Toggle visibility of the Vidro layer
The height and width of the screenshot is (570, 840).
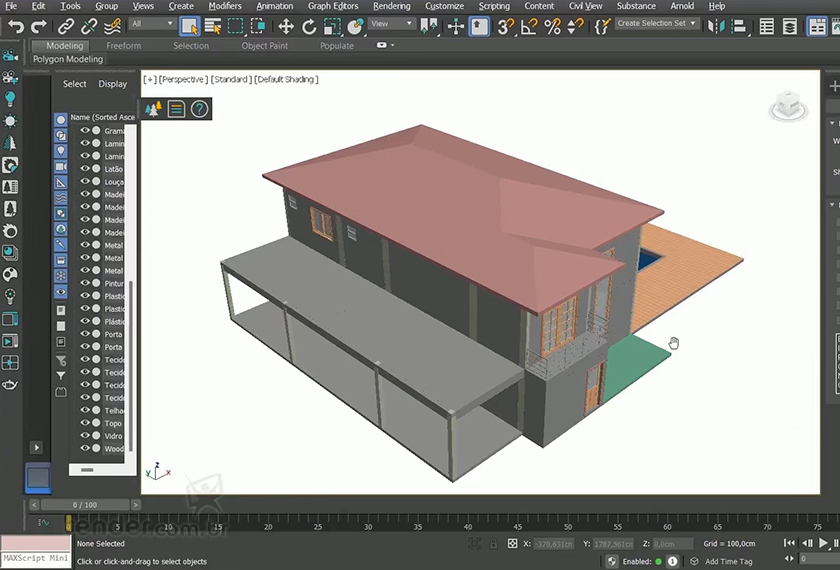85,436
